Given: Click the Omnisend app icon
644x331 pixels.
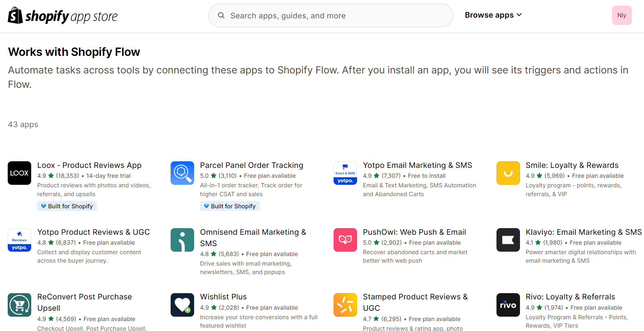Looking at the screenshot, I should coord(182,240).
